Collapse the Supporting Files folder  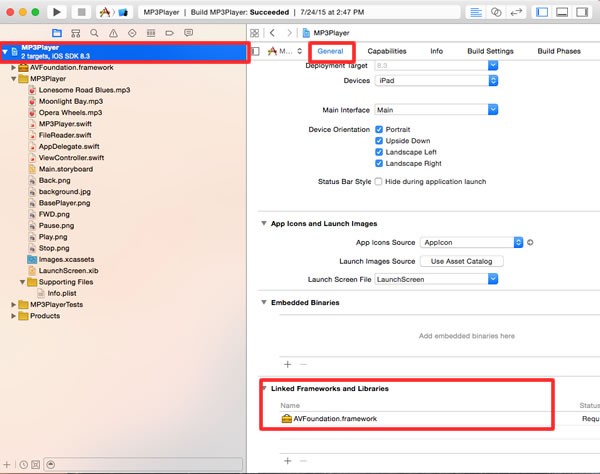22,282
